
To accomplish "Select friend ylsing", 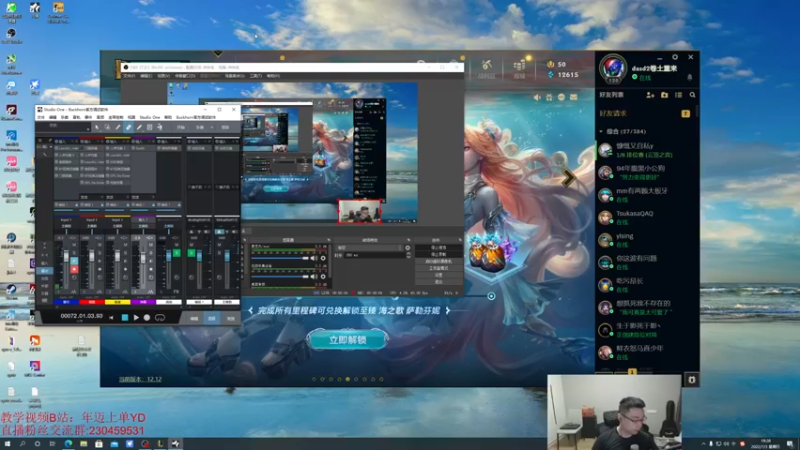I will click(645, 240).
